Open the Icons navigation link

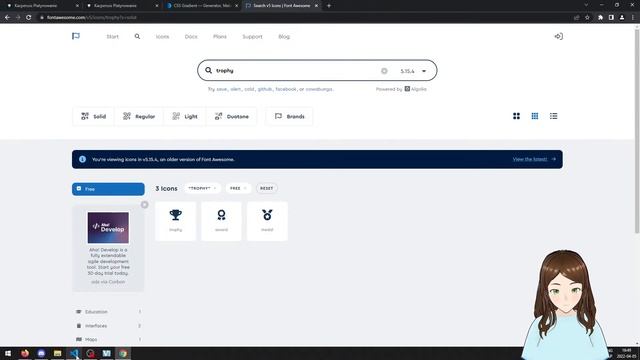[162, 37]
